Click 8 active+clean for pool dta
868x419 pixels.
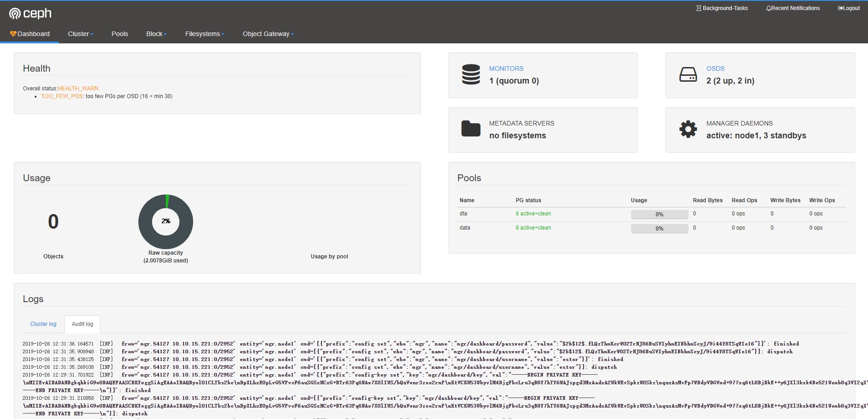(x=533, y=214)
